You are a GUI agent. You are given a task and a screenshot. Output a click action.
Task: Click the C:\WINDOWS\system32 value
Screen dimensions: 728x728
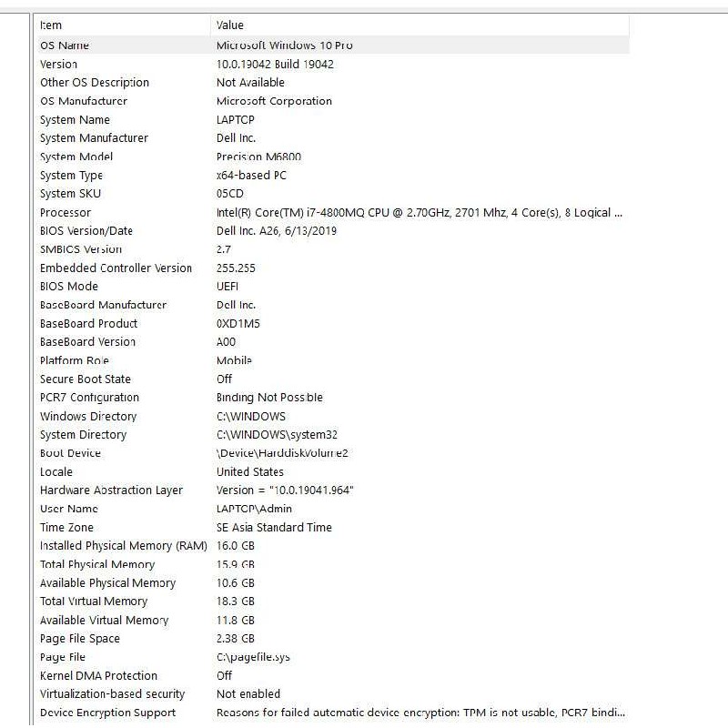coord(277,435)
